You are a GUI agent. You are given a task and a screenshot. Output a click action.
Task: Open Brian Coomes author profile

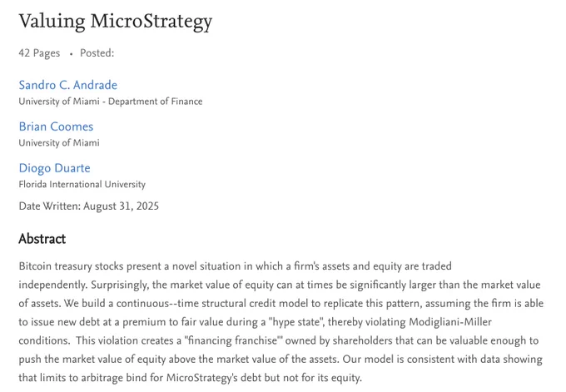(56, 127)
